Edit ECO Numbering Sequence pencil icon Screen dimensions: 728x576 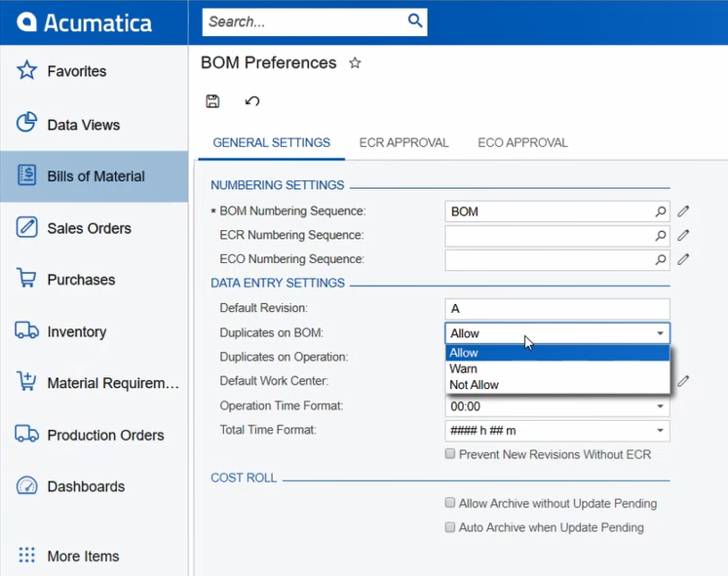(x=683, y=259)
